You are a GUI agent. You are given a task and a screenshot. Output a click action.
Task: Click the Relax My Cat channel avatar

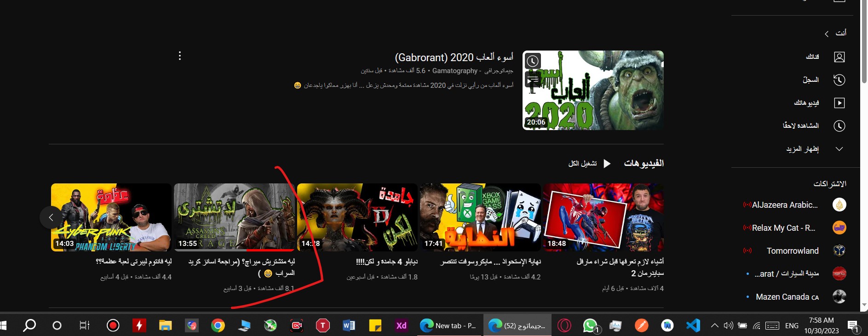coord(839,228)
